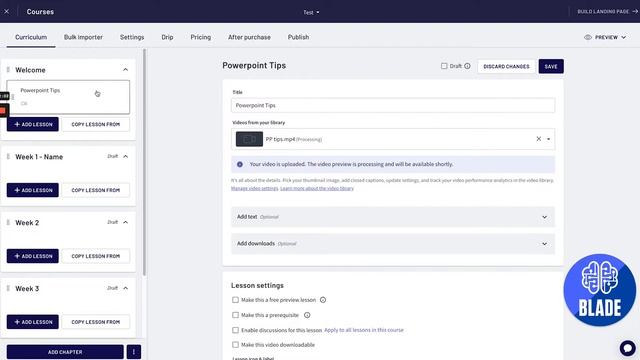Click the Week 3 chapter drag handle

tap(8, 288)
